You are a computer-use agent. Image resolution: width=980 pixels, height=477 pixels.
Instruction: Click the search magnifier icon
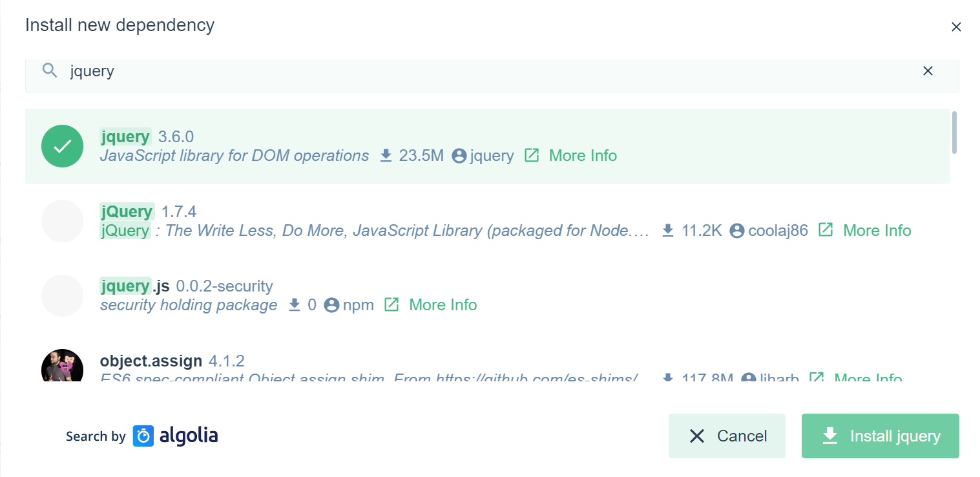50,70
